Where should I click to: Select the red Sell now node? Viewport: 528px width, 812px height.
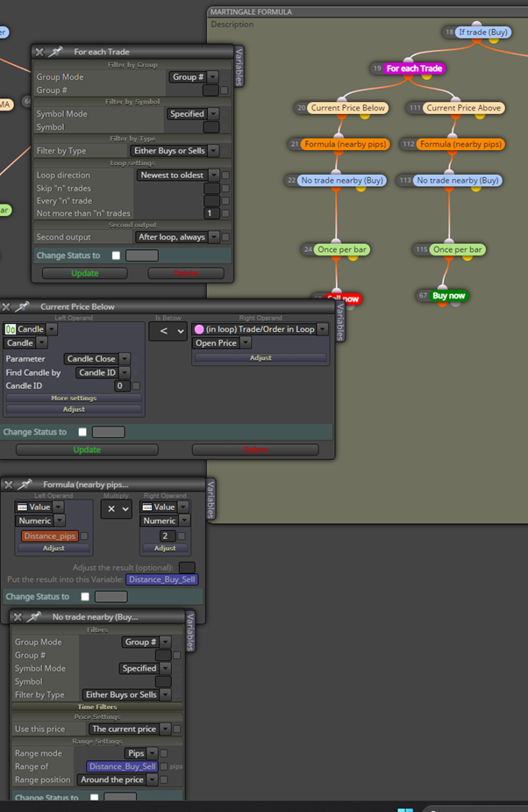(x=344, y=298)
